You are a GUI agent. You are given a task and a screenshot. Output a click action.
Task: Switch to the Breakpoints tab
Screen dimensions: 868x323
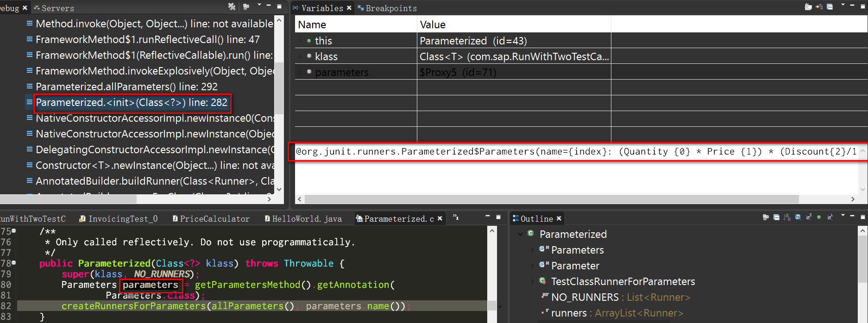pos(387,8)
